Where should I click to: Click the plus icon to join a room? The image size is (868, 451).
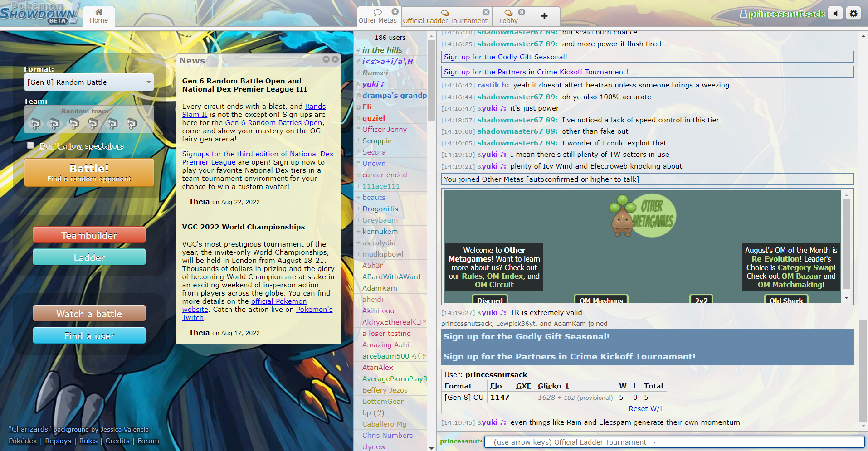pos(544,16)
